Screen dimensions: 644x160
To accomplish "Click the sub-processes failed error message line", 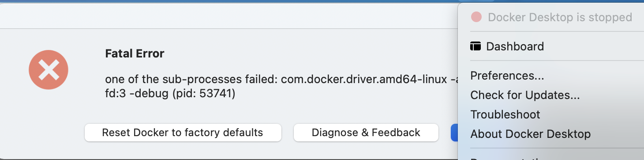I will 281,79.
